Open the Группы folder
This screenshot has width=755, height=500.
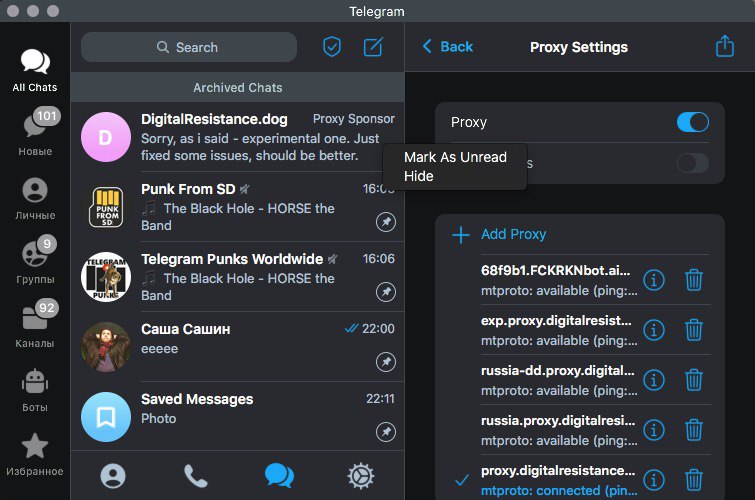click(x=35, y=260)
